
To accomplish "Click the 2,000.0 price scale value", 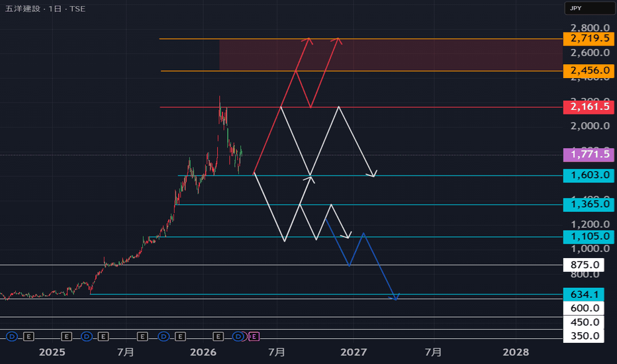I will 591,126.
